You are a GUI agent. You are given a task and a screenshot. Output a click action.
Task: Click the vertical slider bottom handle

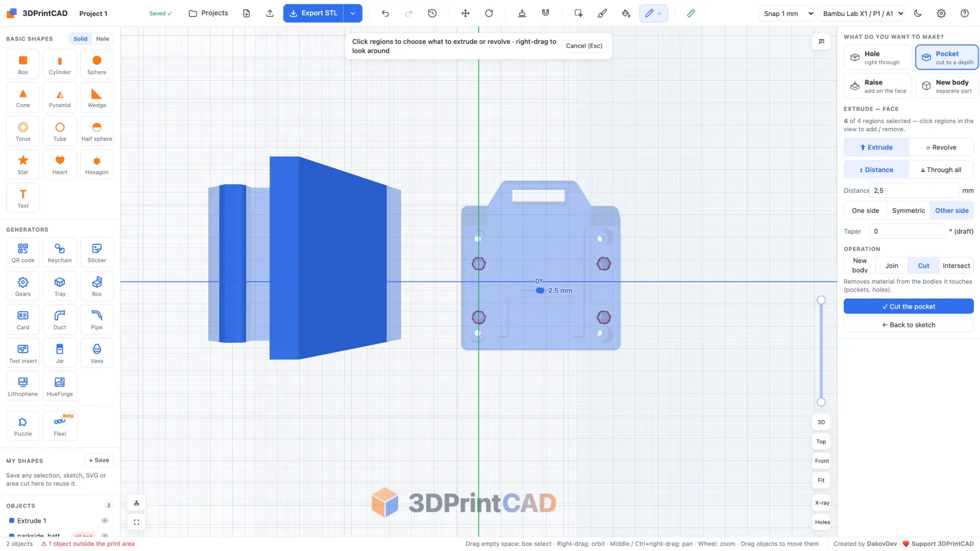click(821, 402)
